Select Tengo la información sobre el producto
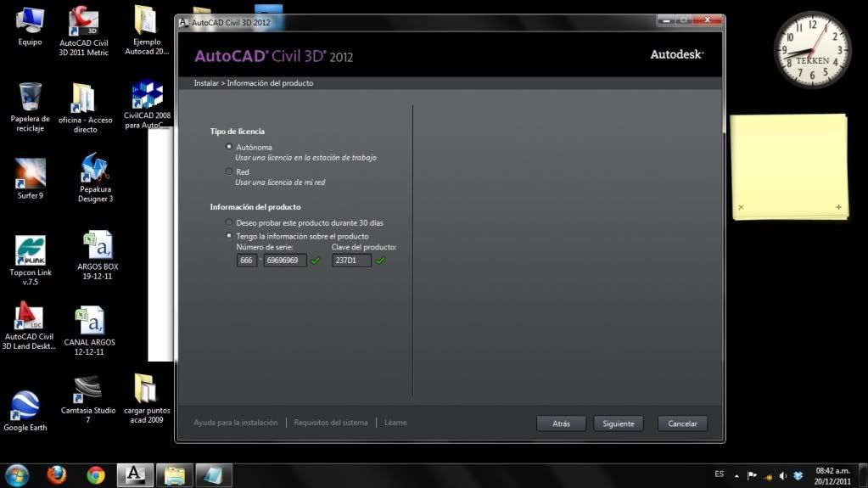This screenshot has width=868, height=488. [228, 235]
